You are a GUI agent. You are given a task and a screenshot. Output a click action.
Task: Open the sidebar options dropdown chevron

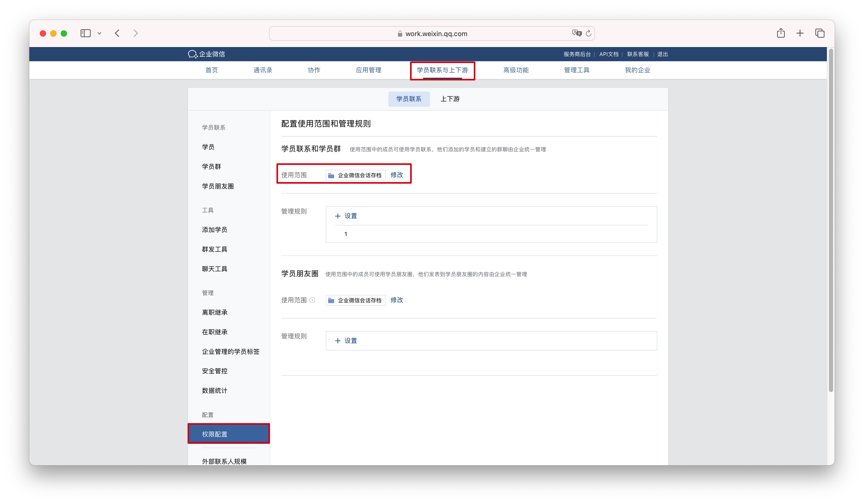99,33
